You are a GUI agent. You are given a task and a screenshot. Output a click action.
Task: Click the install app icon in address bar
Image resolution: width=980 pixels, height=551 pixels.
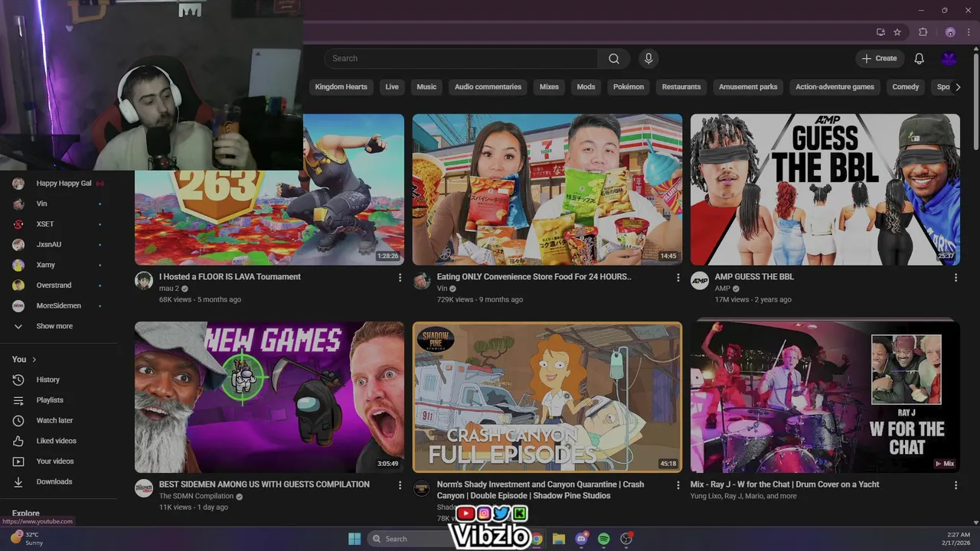click(x=880, y=32)
